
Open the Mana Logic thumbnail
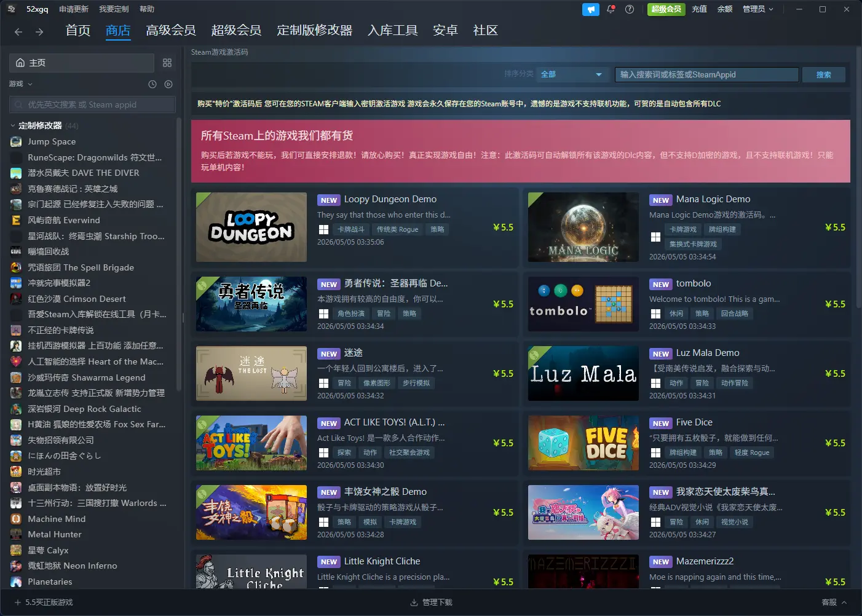click(x=583, y=227)
